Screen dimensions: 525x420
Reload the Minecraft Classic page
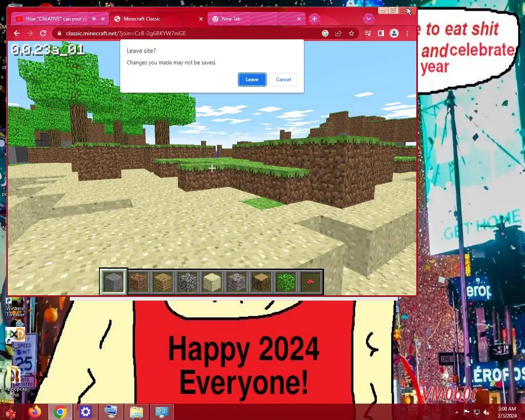click(43, 33)
